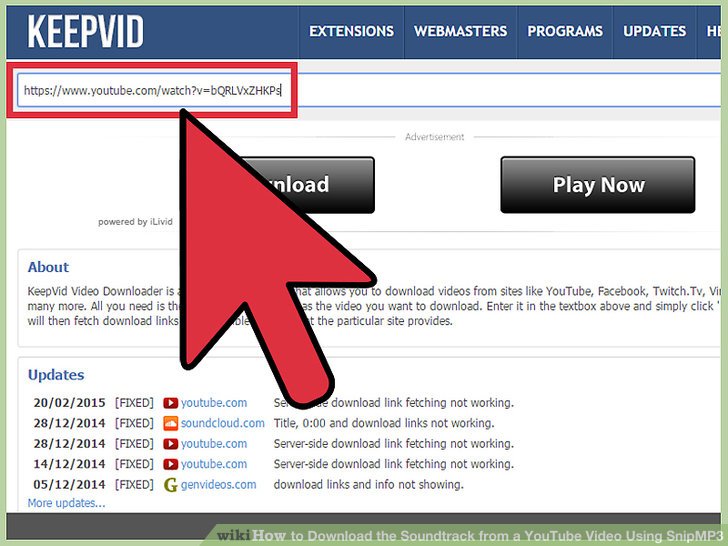Screen dimensions: 728x546
Task: Click the genvideos G icon
Action: point(170,485)
